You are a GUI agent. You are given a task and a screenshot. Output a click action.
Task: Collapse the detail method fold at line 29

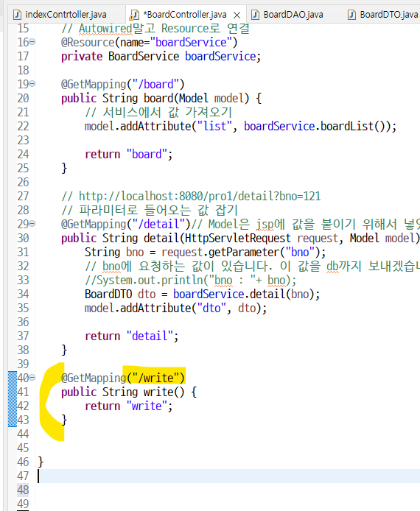click(32, 224)
